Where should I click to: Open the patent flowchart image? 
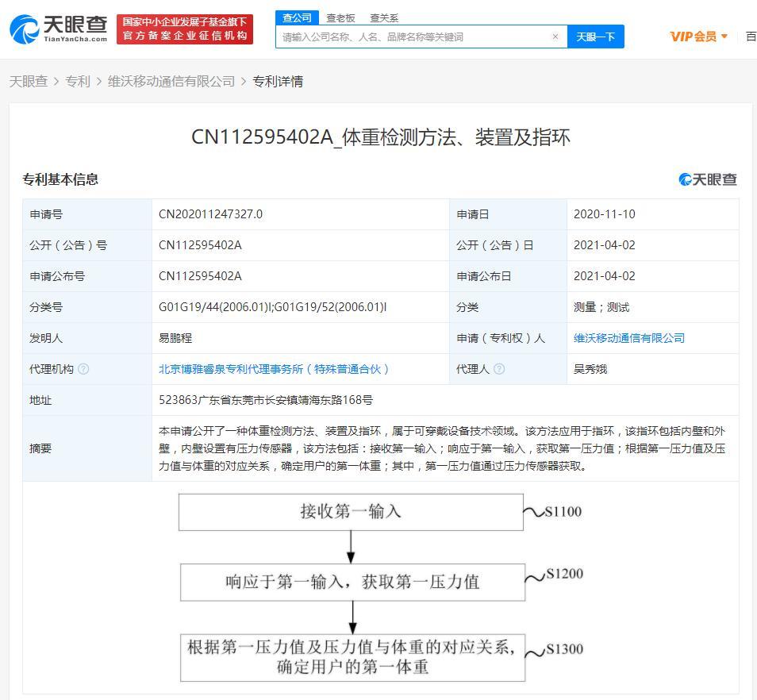381,587
